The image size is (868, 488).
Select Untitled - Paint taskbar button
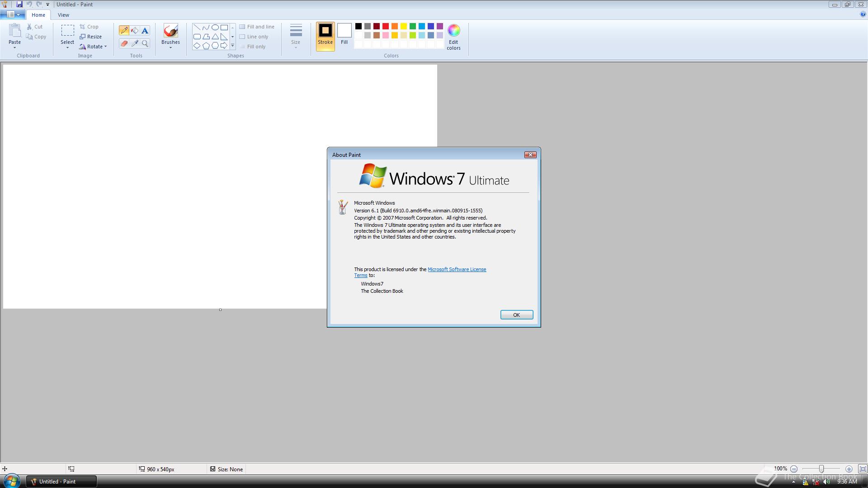61,482
